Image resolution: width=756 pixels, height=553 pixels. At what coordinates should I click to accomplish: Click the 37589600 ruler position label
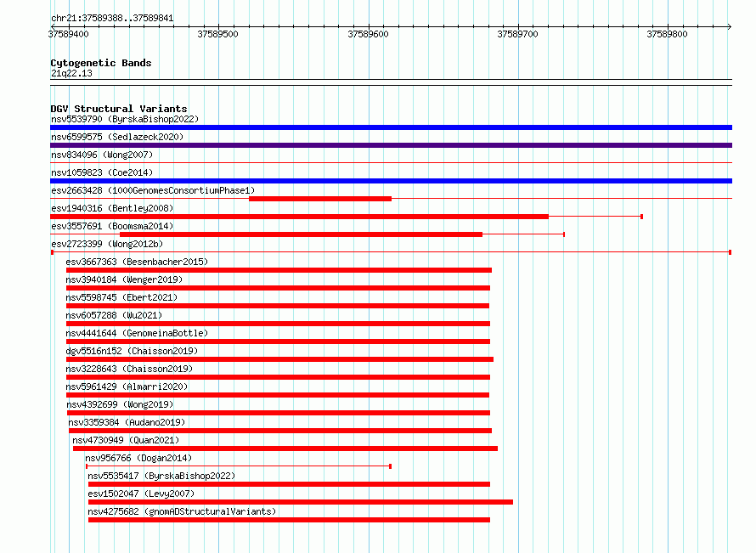click(x=368, y=34)
